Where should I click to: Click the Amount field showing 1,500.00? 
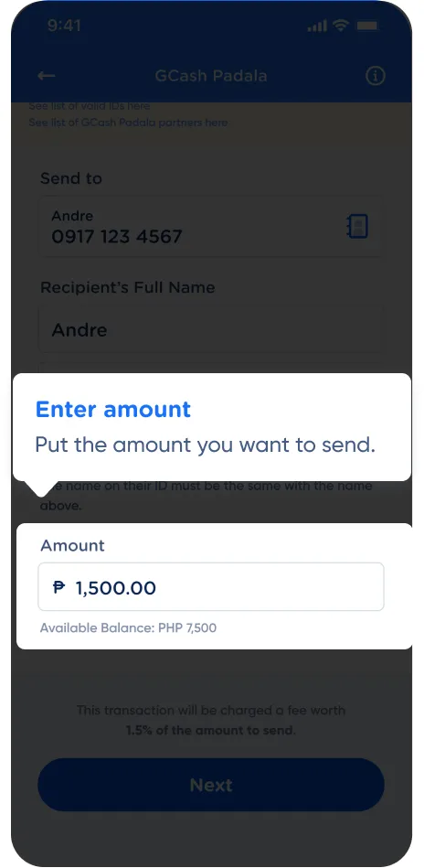[x=210, y=587]
